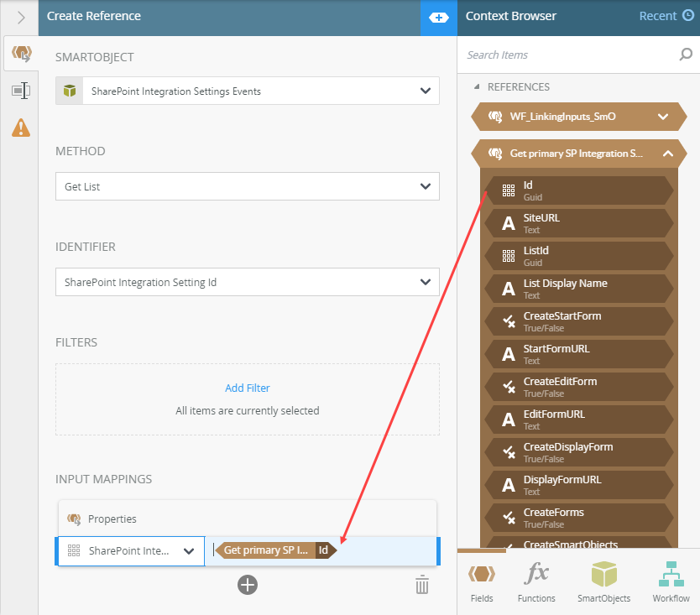
Task: Click inside the Search Items field
Action: (569, 55)
